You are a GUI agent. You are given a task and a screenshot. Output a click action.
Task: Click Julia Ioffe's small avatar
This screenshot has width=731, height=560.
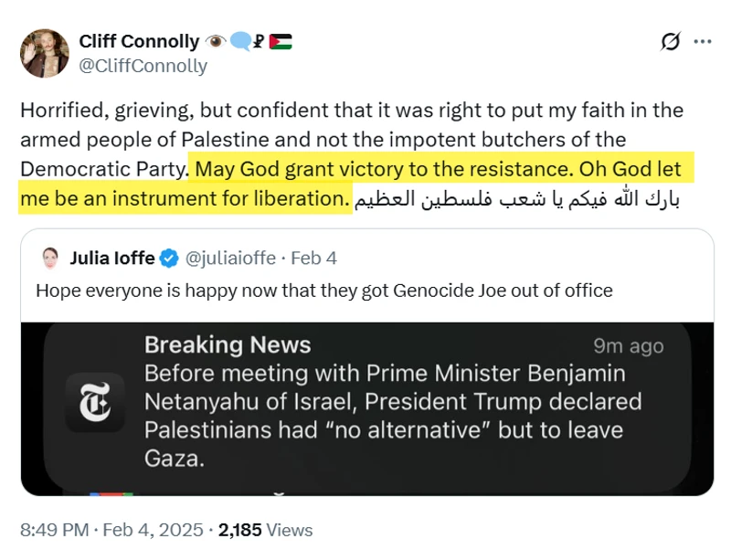[51, 259]
